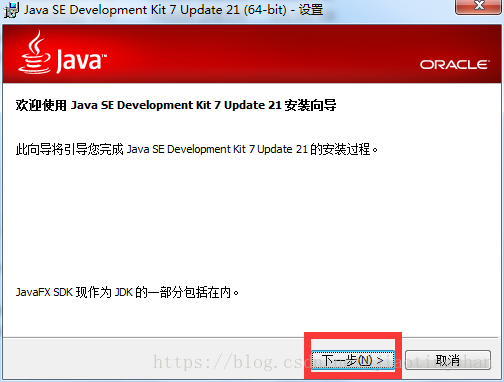Click the 取消 cancel button
The height and width of the screenshot is (382, 504).
tap(448, 360)
